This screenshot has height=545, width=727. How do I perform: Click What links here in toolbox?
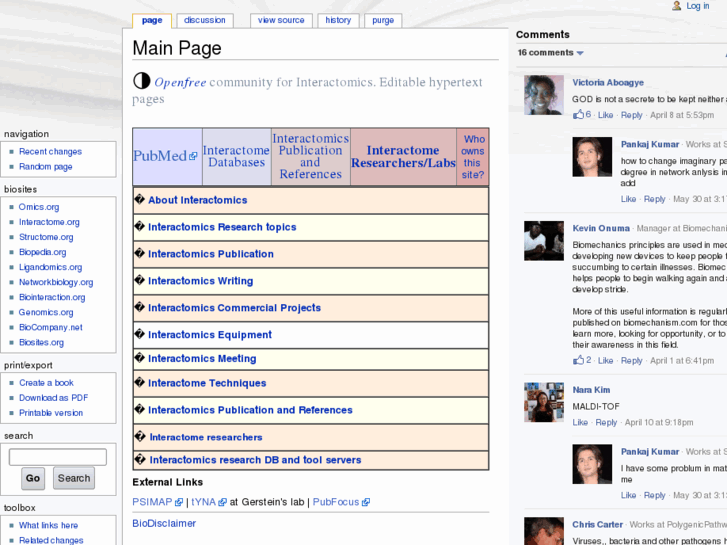tap(48, 525)
